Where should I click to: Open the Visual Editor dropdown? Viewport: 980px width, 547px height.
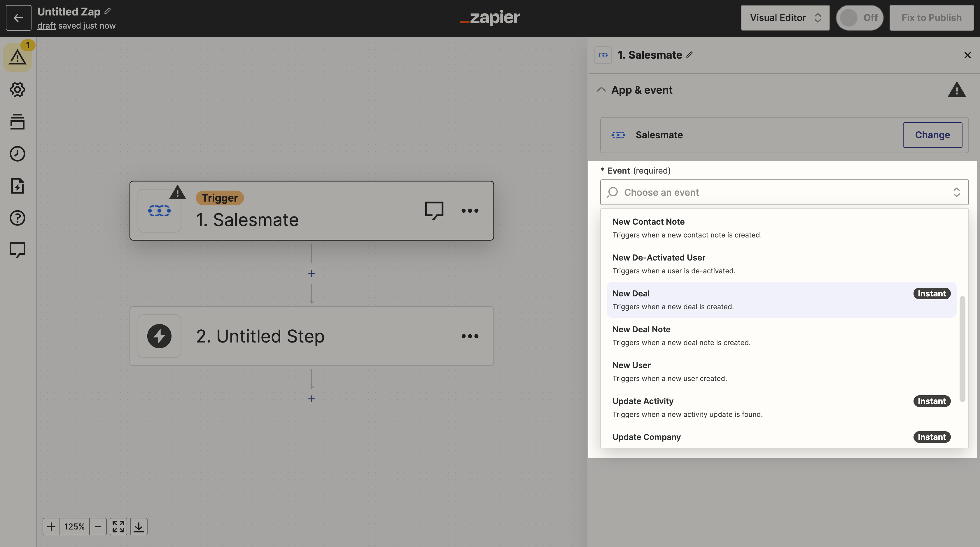[785, 18]
